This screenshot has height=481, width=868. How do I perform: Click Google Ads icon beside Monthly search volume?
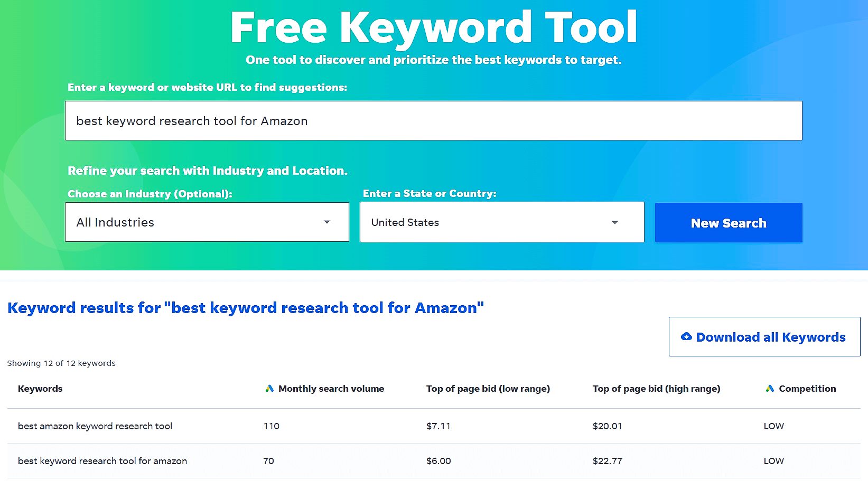(x=269, y=389)
